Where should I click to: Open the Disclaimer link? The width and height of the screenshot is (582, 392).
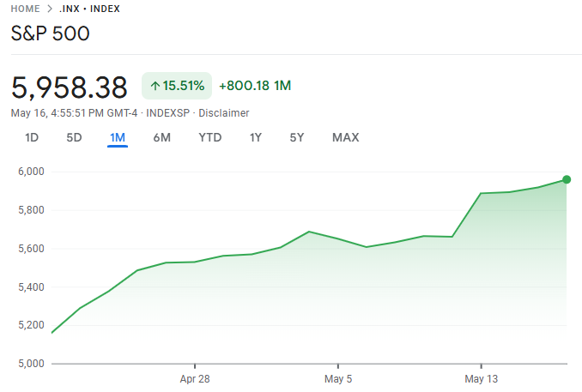pos(224,112)
